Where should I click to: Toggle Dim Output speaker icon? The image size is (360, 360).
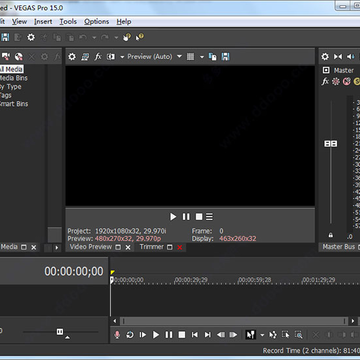click(350, 57)
